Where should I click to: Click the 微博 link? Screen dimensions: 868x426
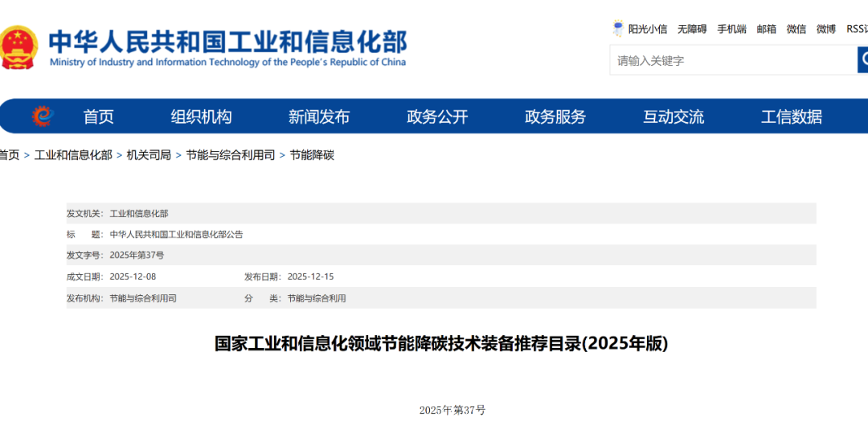tap(826, 30)
